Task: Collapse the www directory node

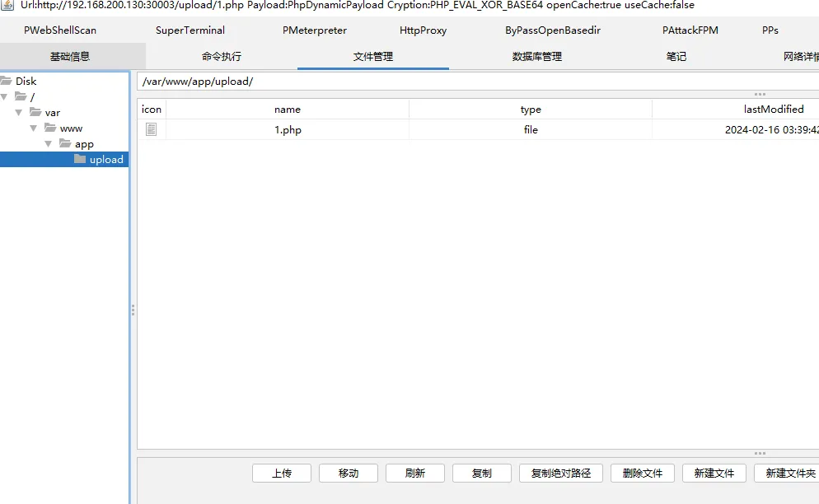Action: click(34, 128)
